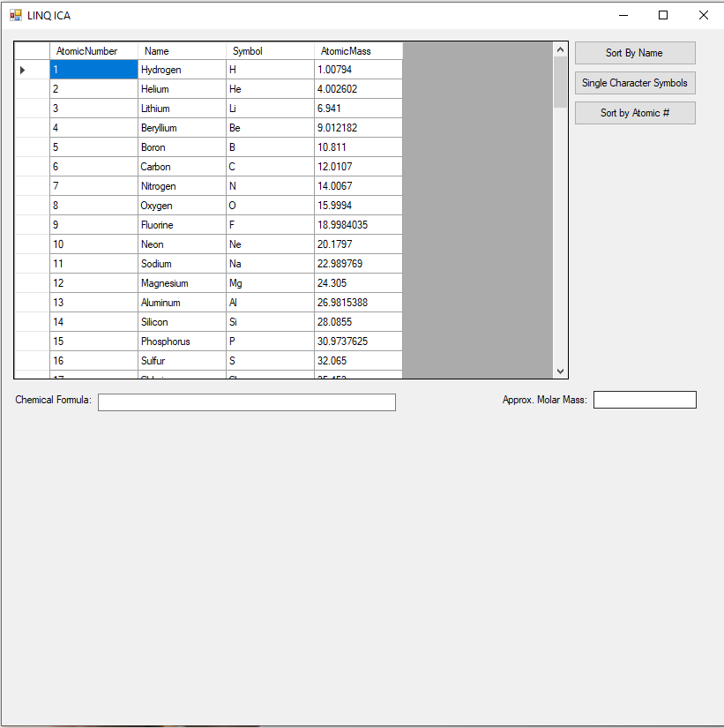
Task: Select the Mg symbol cell
Action: pyautogui.click(x=270, y=283)
